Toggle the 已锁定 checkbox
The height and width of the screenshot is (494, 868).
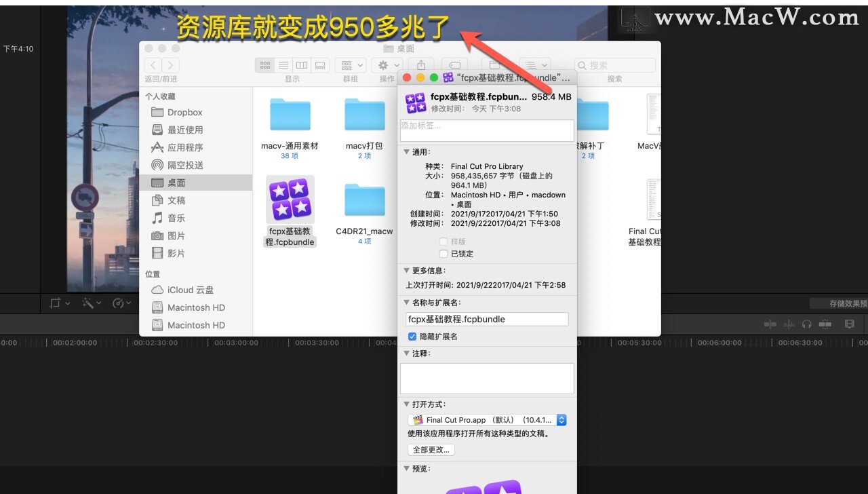tap(443, 254)
